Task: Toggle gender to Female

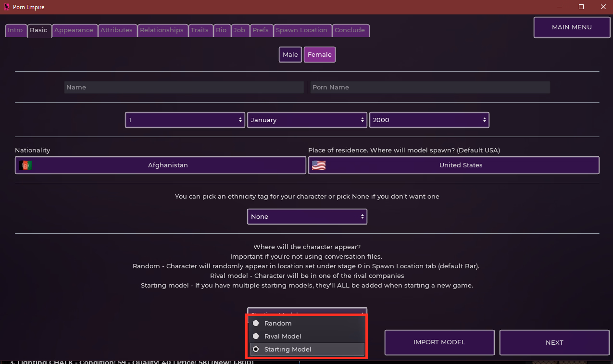Action: click(x=319, y=55)
